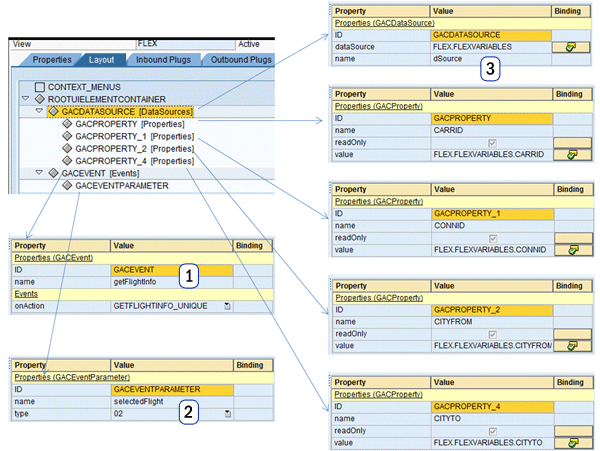Viewport: 600px width, 451px height.
Task: Toggle readOnly checkbox in the GACPROPERTY_4 panel
Action: (x=461, y=428)
